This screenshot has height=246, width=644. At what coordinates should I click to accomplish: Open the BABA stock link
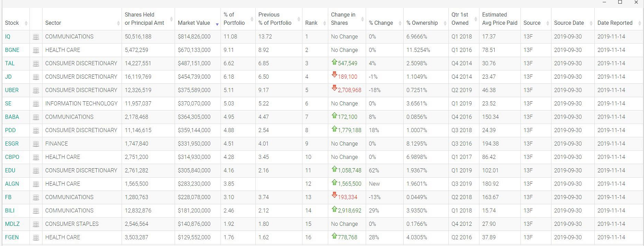coord(12,117)
